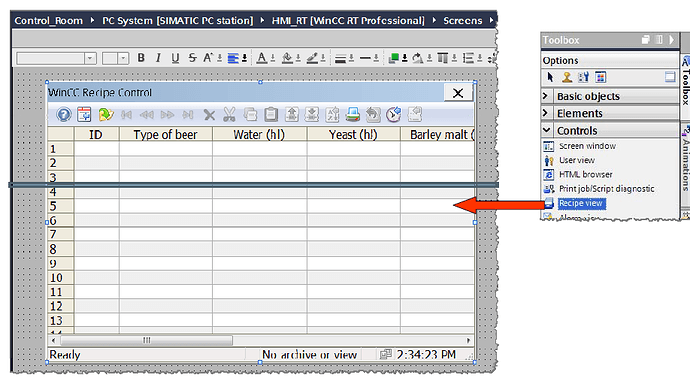The width and height of the screenshot is (690, 378).
Task: Click time base clock icon in Recipe Control
Action: [x=394, y=115]
